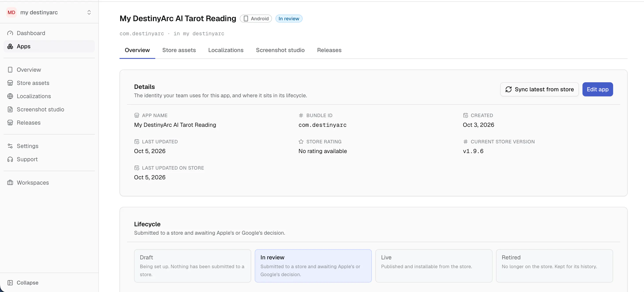Click the MD workspace avatar
This screenshot has height=292, width=644.
11,12
